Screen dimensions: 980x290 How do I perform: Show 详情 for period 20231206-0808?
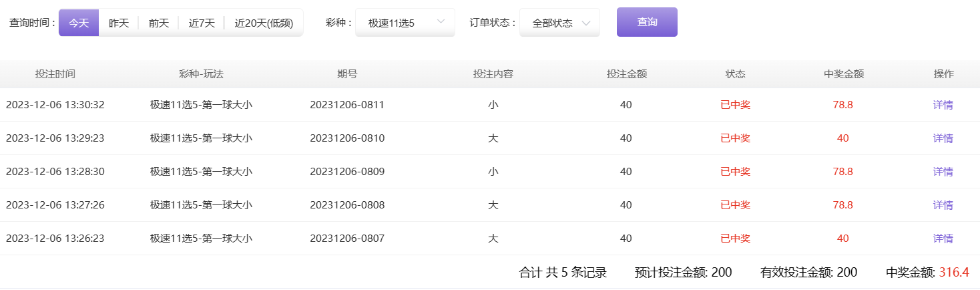(943, 205)
